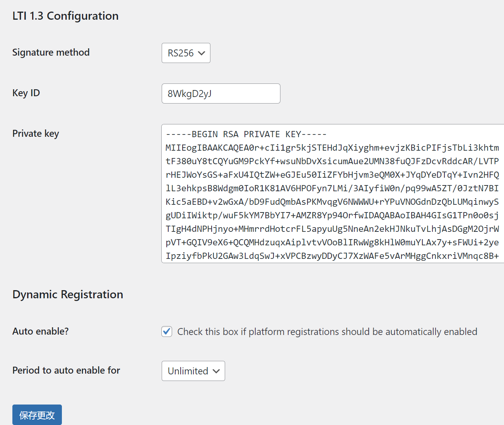Click the LTI 1.3 Configuration heading
This screenshot has height=425, width=504.
(65, 16)
